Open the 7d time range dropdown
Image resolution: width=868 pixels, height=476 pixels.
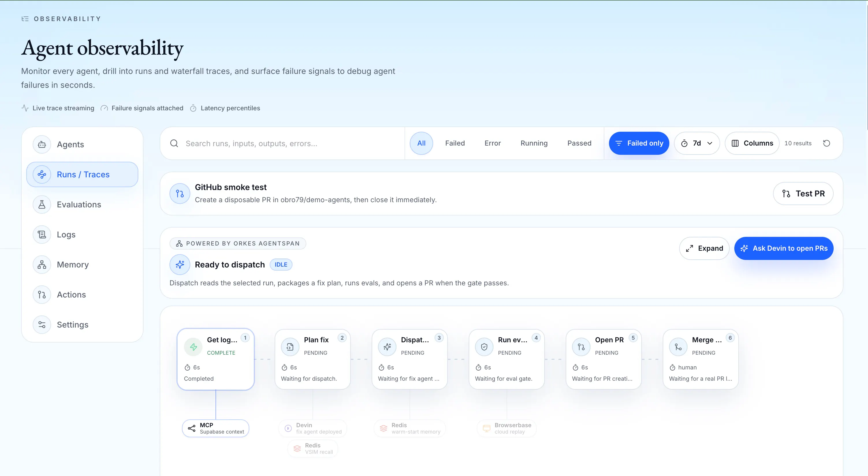point(697,143)
